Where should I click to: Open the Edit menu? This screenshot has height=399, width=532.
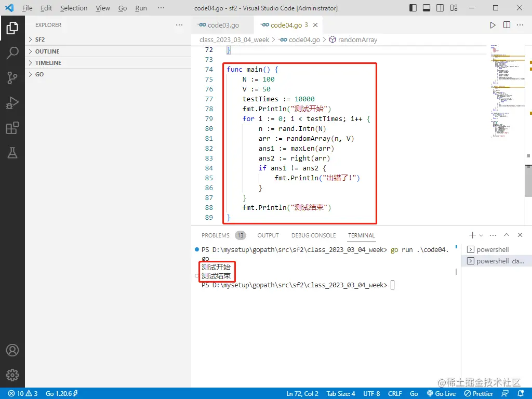(46, 8)
